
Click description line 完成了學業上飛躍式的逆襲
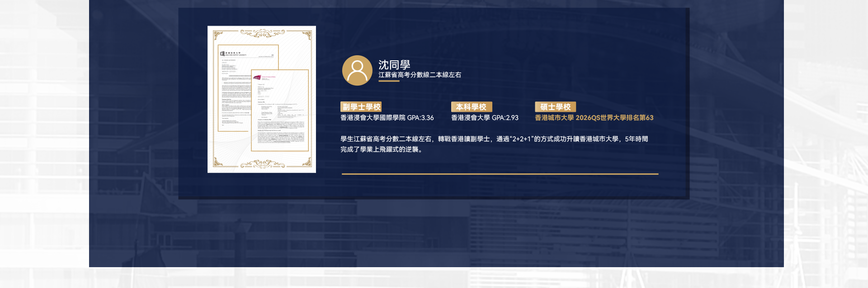382,149
